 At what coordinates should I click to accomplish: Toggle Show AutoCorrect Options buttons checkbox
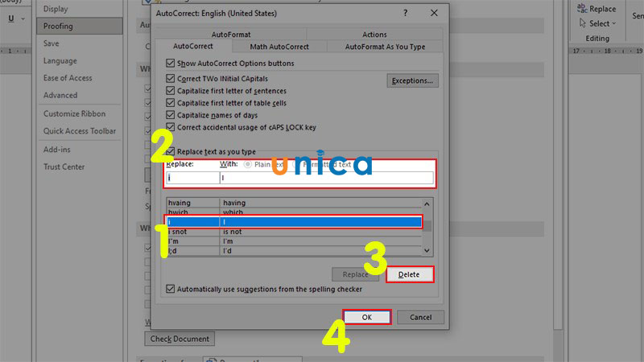coord(171,64)
